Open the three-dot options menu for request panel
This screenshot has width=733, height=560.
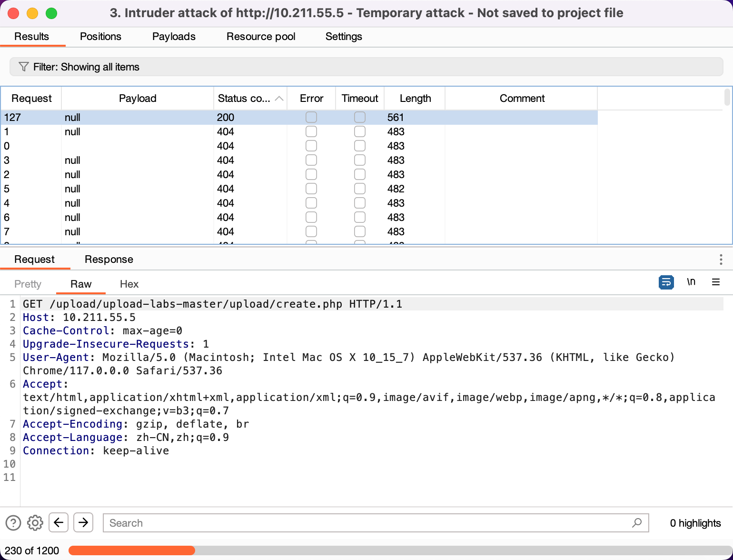(721, 259)
